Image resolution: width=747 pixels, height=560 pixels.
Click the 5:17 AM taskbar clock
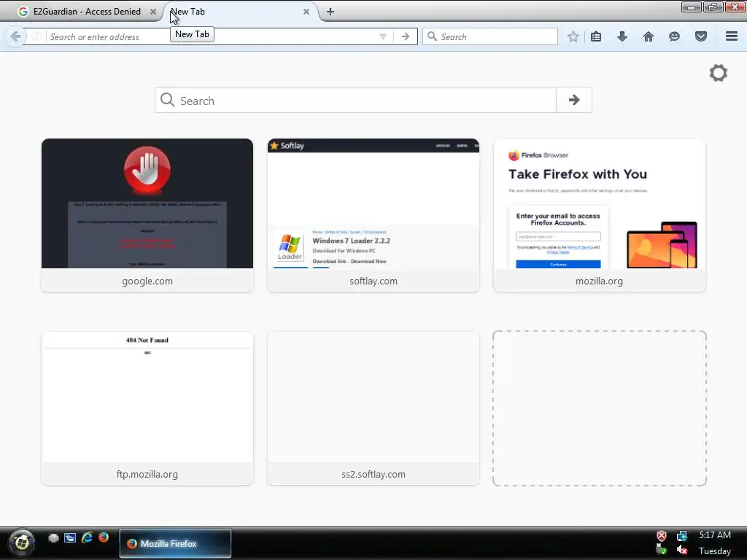[x=715, y=534]
